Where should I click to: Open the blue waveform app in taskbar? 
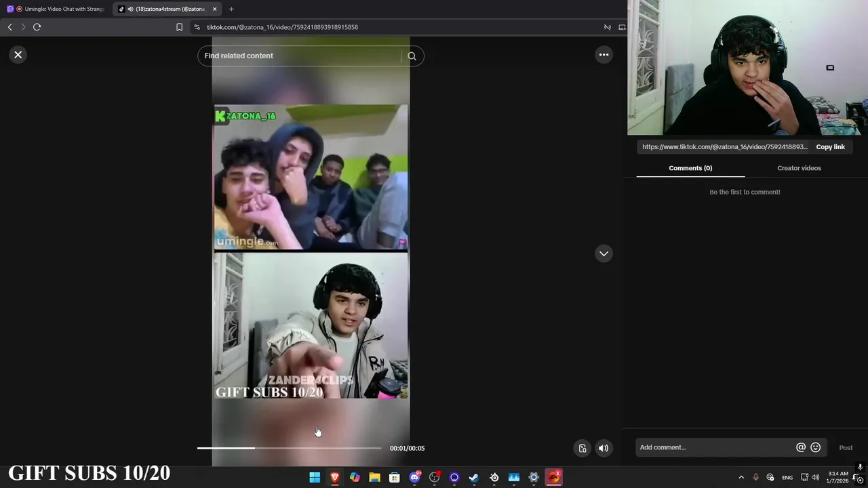[514, 478]
